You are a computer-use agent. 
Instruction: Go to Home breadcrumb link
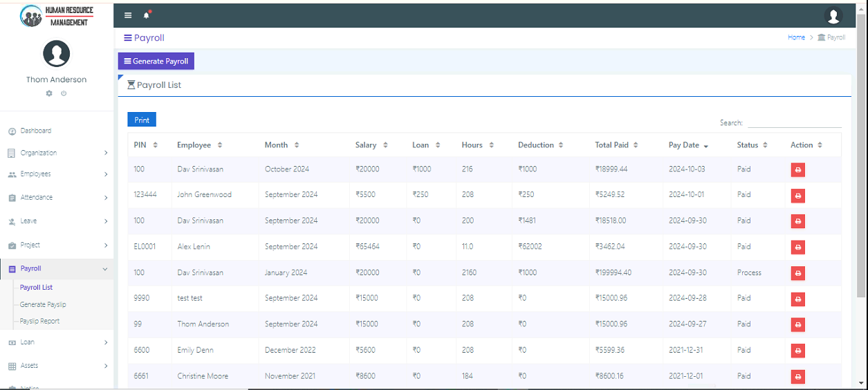796,37
